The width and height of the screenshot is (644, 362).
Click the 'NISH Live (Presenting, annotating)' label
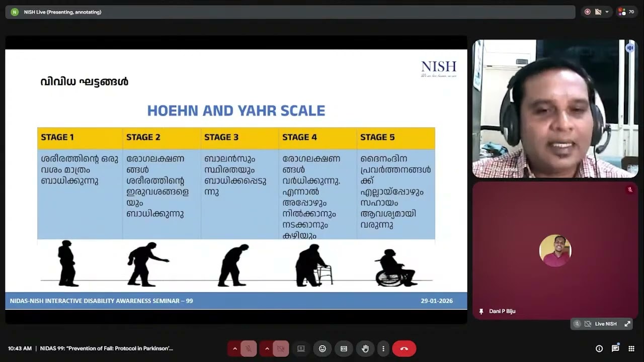point(62,12)
